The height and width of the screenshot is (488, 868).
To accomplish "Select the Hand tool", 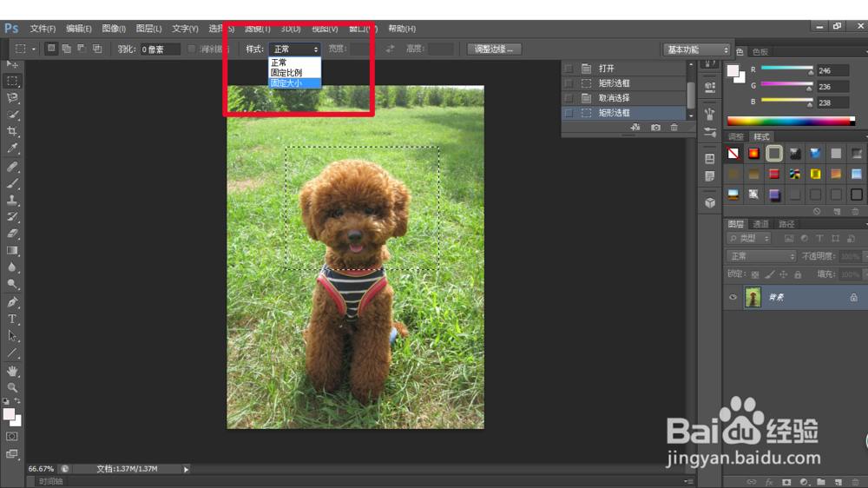I will (x=12, y=371).
